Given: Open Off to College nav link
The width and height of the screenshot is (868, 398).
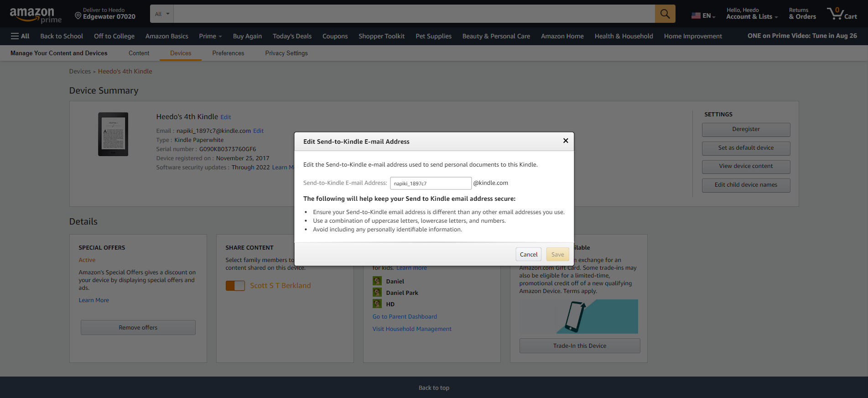Looking at the screenshot, I should point(114,36).
